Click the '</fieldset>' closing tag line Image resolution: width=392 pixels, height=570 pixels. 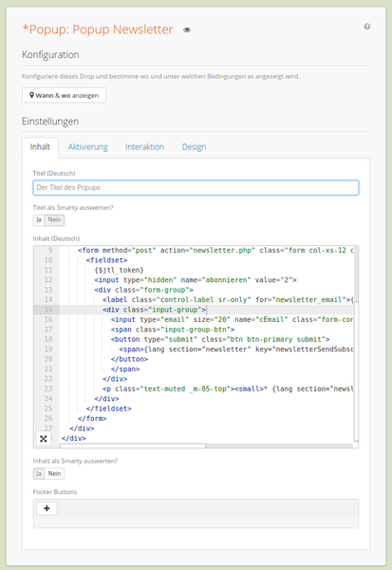pos(108,408)
